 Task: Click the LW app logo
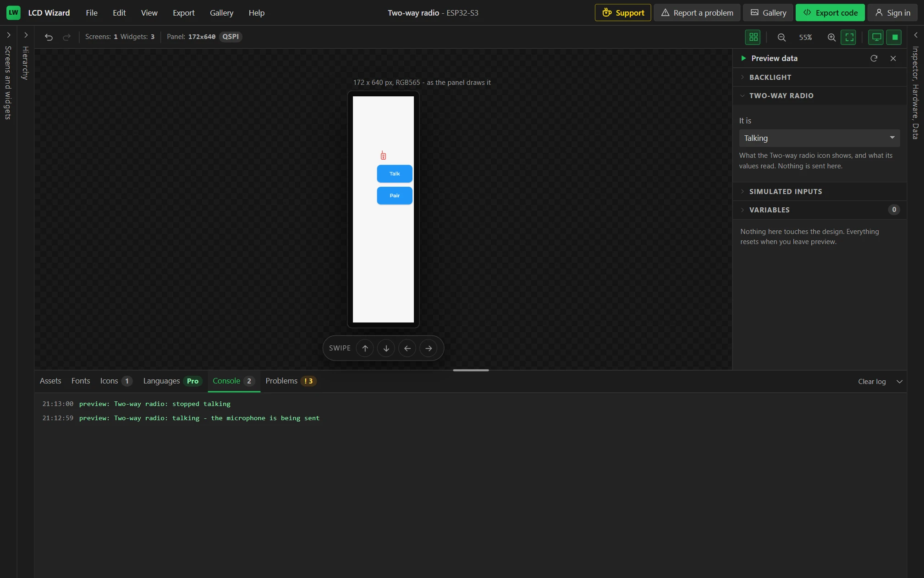tap(14, 13)
